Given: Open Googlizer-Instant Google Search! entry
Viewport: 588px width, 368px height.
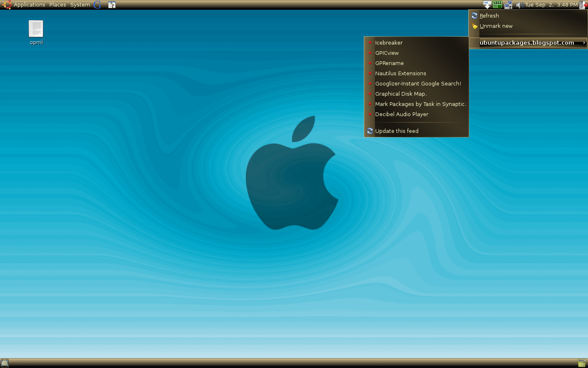Looking at the screenshot, I should tap(416, 83).
